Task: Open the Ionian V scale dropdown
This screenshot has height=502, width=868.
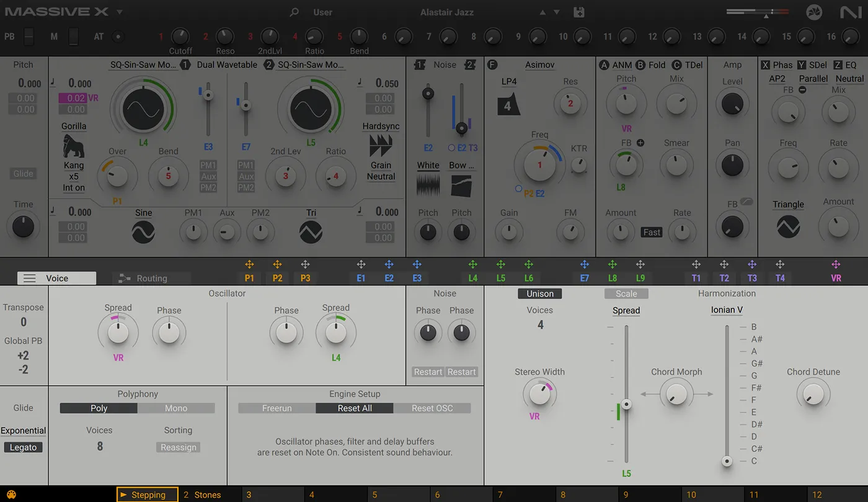Action: [727, 310]
